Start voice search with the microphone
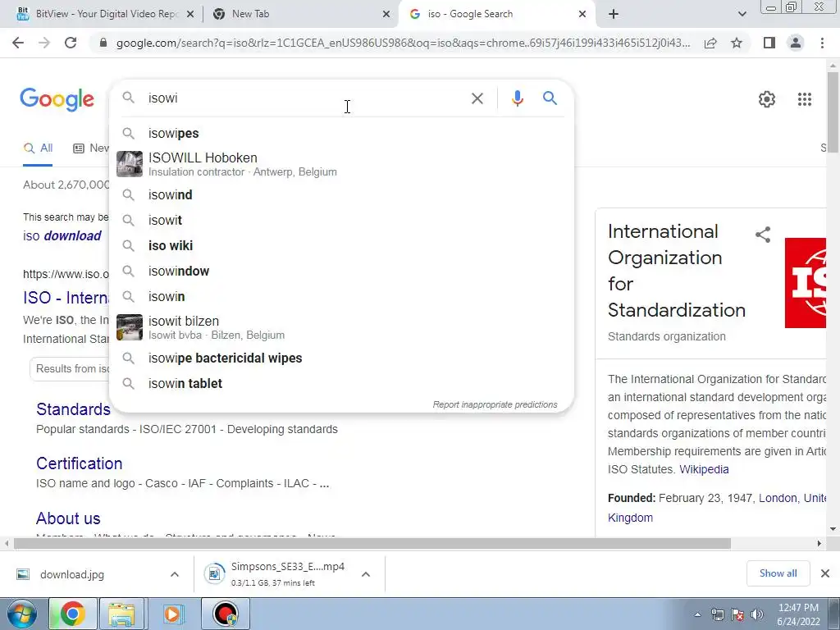Screen dimensions: 840x630 517,98
